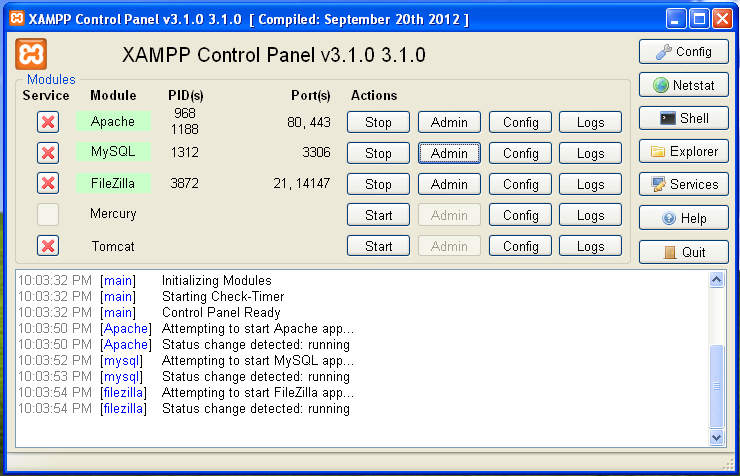
Task: Click MySQL port 3306
Action: [x=316, y=152]
